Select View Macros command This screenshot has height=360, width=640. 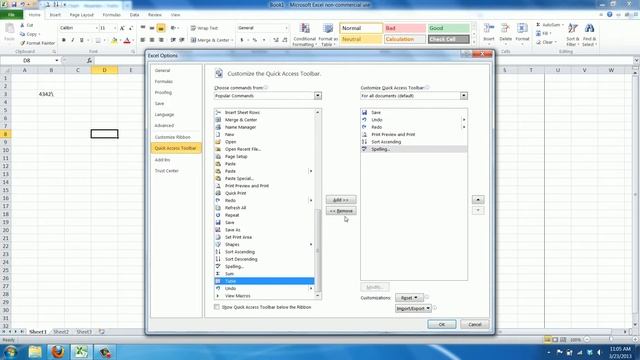pos(264,296)
